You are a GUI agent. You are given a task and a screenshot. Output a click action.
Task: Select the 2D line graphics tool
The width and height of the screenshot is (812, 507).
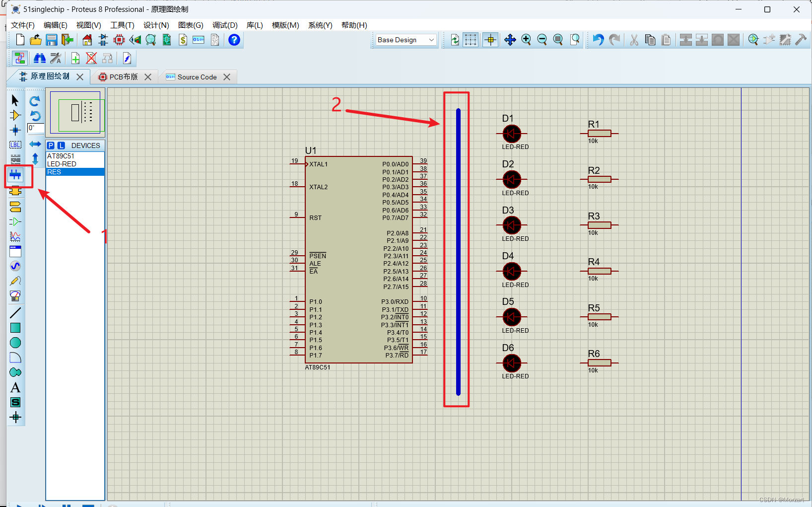click(15, 313)
